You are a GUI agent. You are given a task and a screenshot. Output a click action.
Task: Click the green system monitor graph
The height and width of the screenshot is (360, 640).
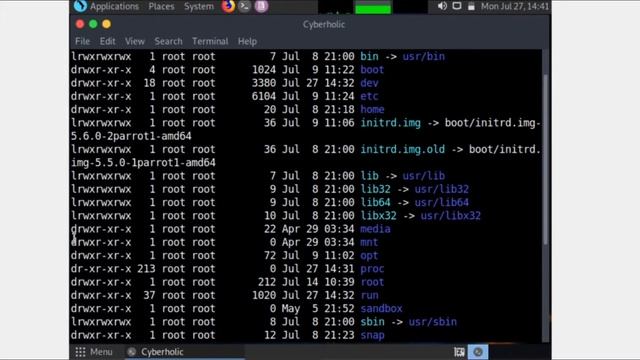click(x=373, y=8)
